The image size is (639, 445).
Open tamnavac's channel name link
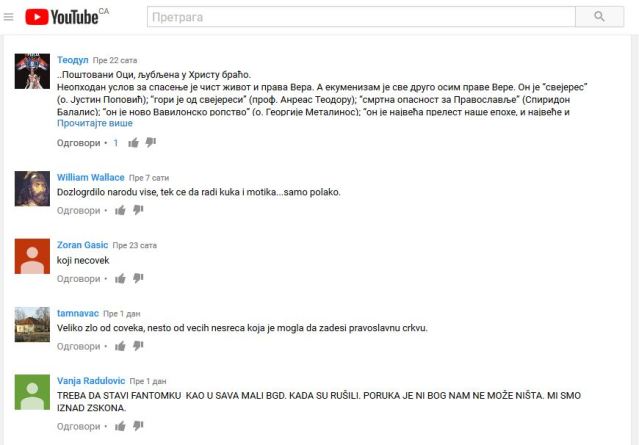pyautogui.click(x=78, y=313)
